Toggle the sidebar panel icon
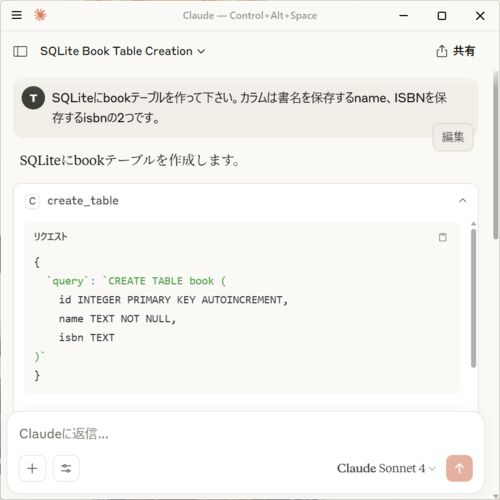Viewport: 500px width, 500px height. (20, 51)
